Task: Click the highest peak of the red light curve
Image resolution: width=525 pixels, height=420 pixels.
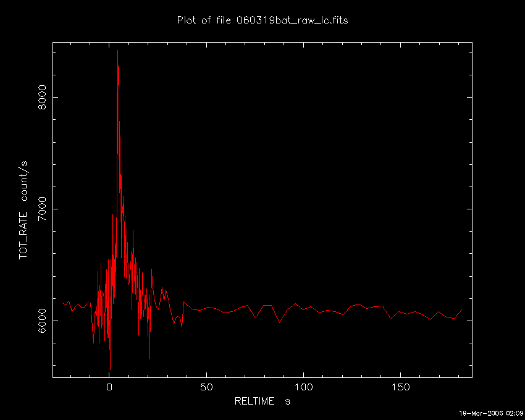Action: tap(117, 51)
